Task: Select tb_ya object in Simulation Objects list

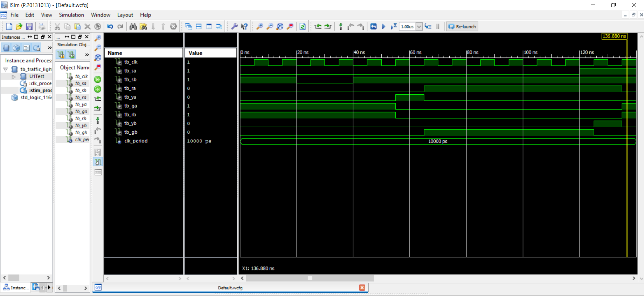Action: (81, 105)
